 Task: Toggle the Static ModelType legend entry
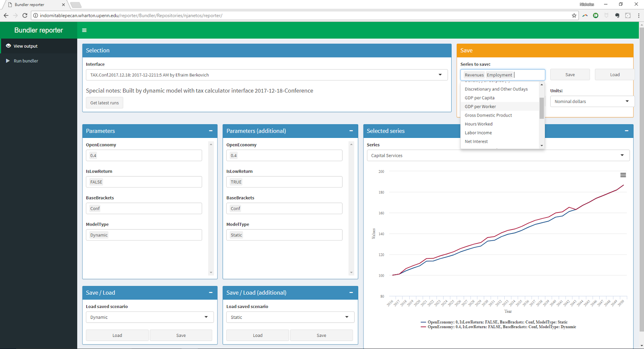tap(494, 322)
